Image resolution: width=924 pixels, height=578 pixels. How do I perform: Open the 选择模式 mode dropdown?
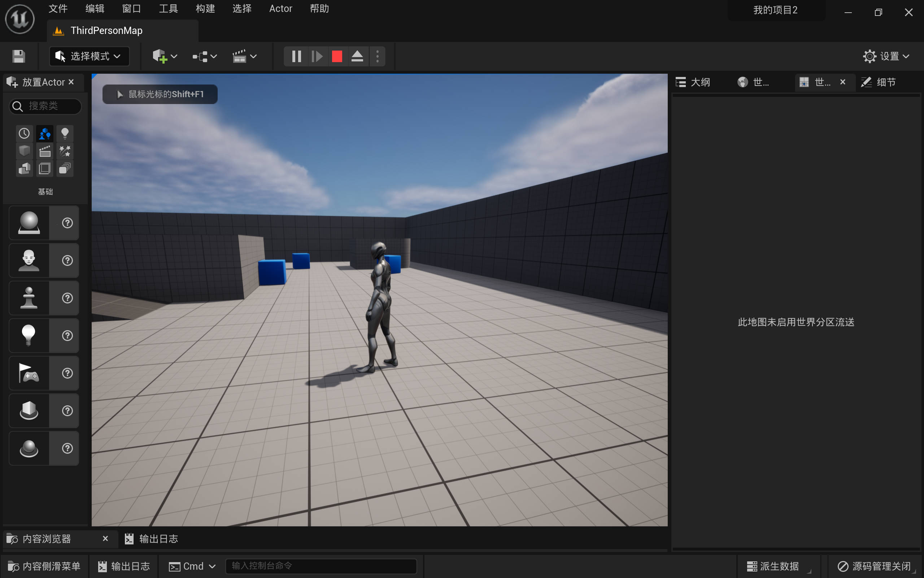[x=90, y=57]
